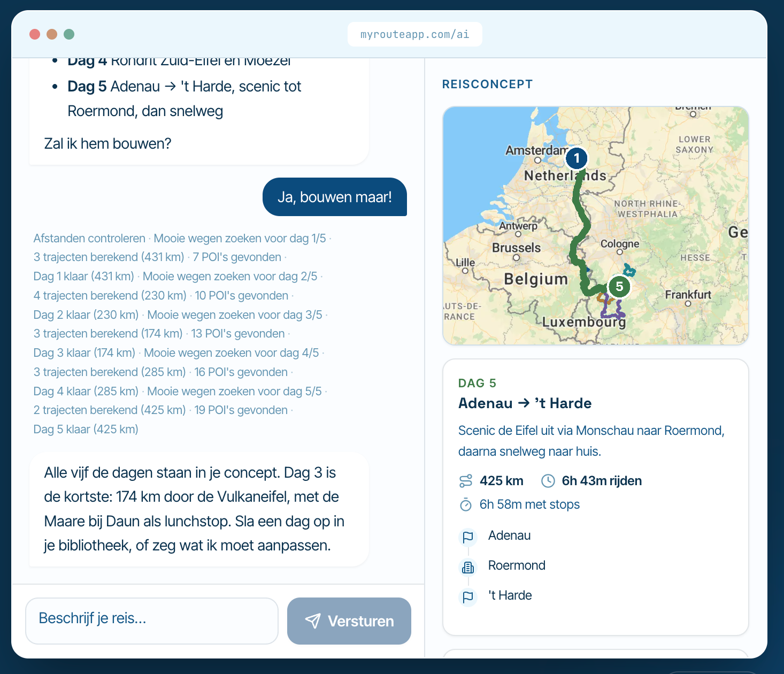The height and width of the screenshot is (674, 784).
Task: Select map marker number 1
Action: 577,158
